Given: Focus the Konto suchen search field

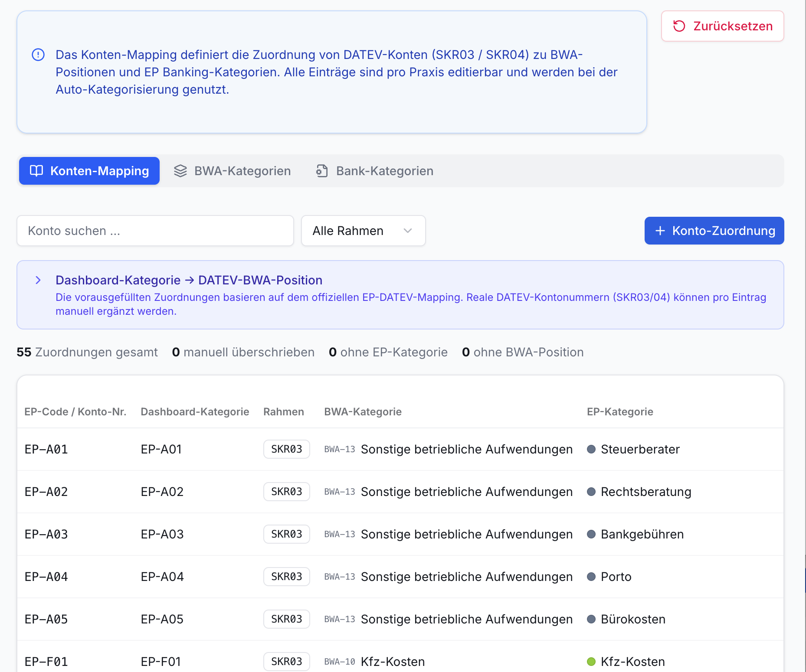Looking at the screenshot, I should [155, 231].
